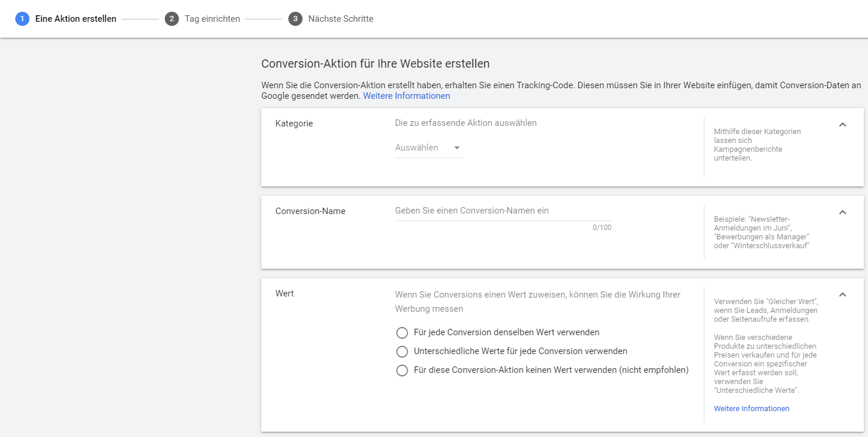Click the page heading 'Conversion-Aktion für Ihre Website erstellen'
The width and height of the screenshot is (868, 437).
375,64
